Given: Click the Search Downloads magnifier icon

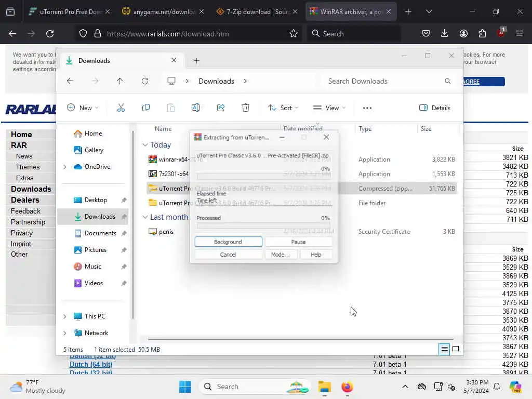Looking at the screenshot, I should click(447, 81).
